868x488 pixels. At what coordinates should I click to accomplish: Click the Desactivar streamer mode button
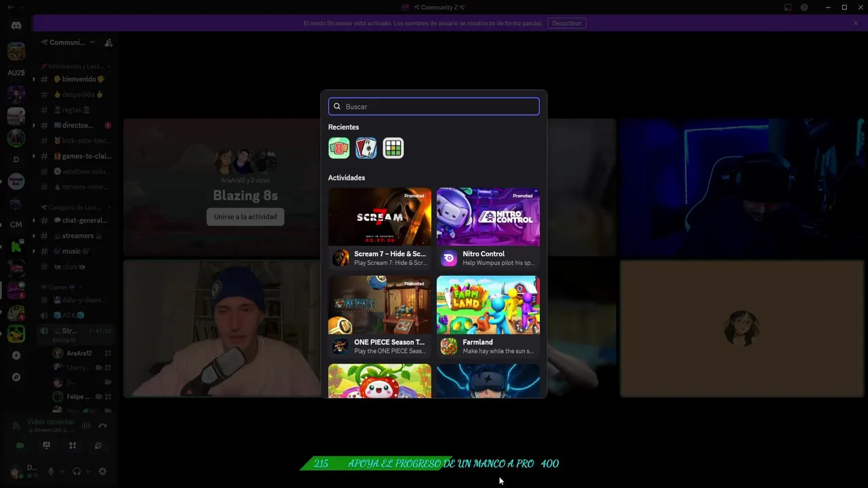point(566,23)
